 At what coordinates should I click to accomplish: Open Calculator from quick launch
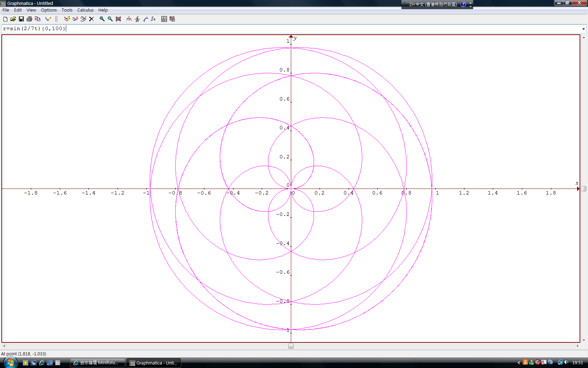tap(58, 363)
